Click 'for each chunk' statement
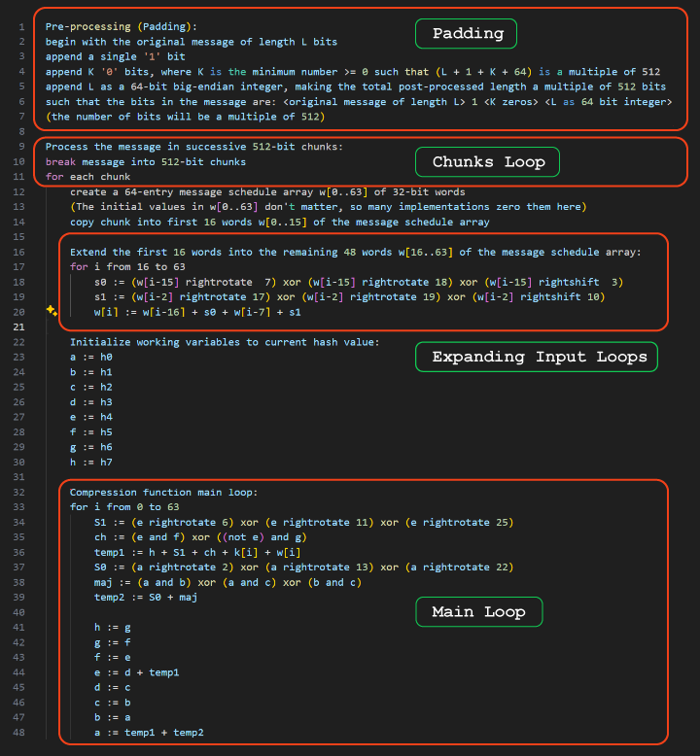Image resolution: width=700 pixels, height=756 pixels. coord(87,177)
